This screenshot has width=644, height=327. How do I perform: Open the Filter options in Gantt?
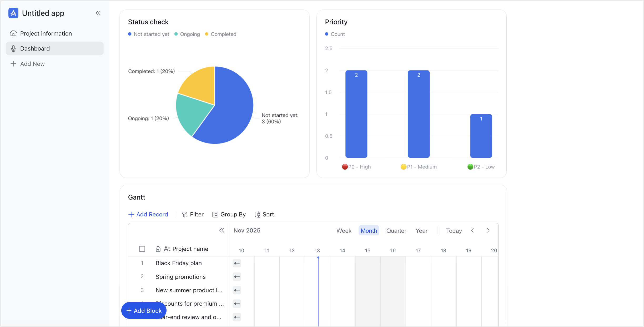(x=193, y=215)
